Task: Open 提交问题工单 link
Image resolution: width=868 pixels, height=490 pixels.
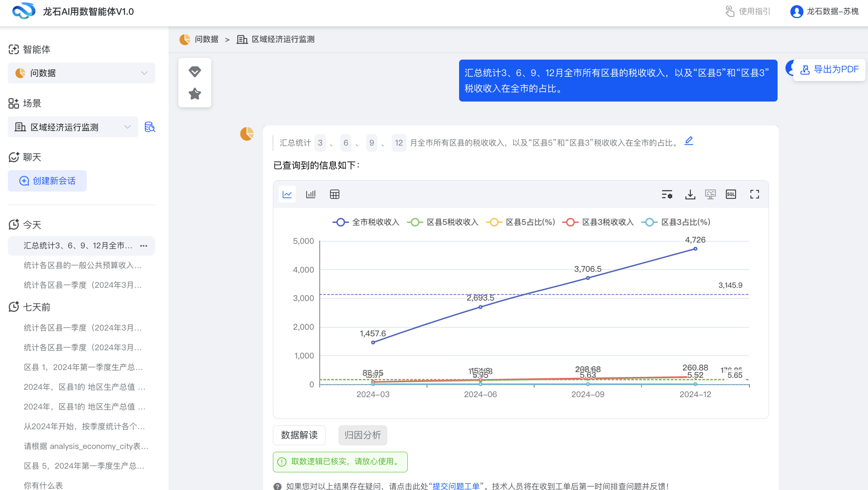Action: pos(456,486)
